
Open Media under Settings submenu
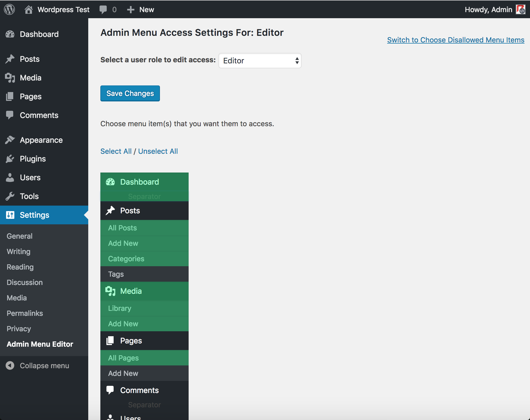17,298
